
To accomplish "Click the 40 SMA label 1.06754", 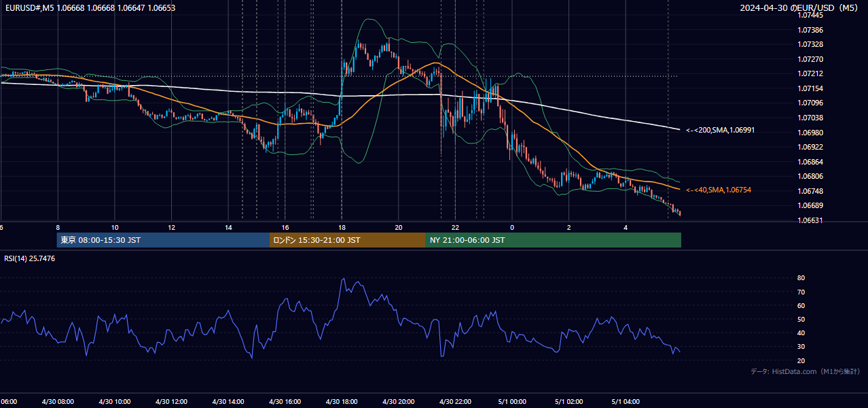I will 719,190.
